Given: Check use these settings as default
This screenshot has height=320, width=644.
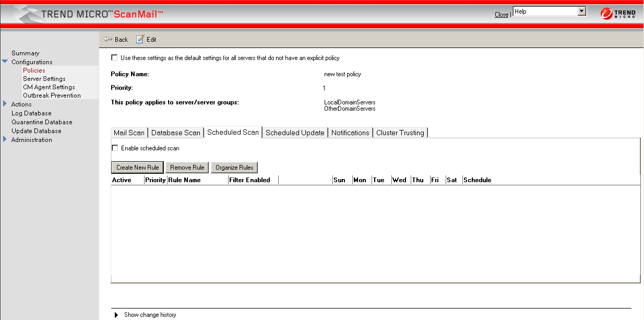Looking at the screenshot, I should pos(115,58).
